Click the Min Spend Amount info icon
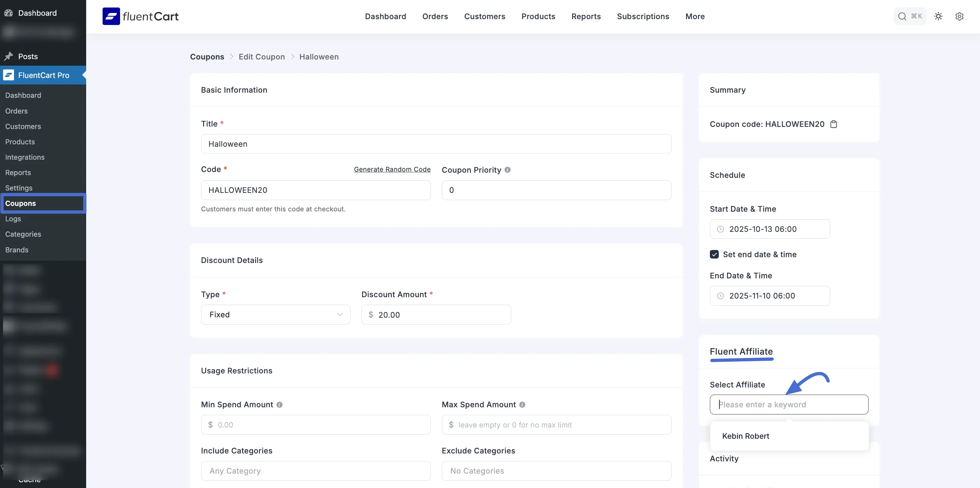 click(280, 405)
